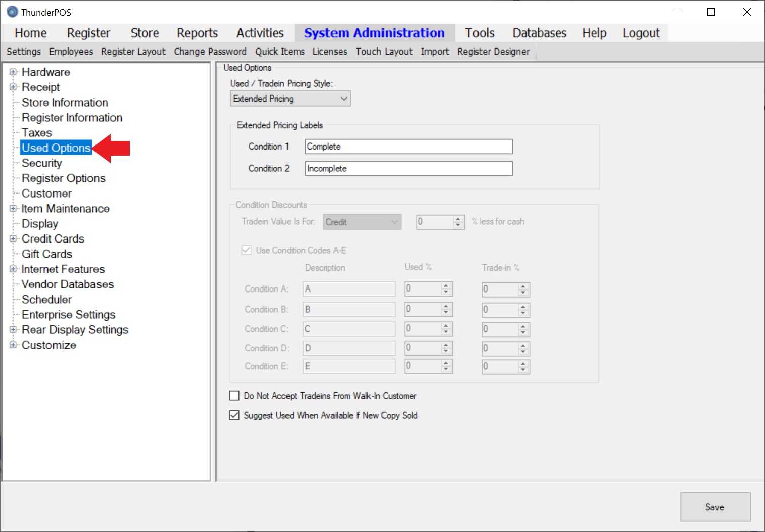Click the ThunderPOS app icon in title bar
Image resolution: width=765 pixels, height=532 pixels.
[x=12, y=12]
